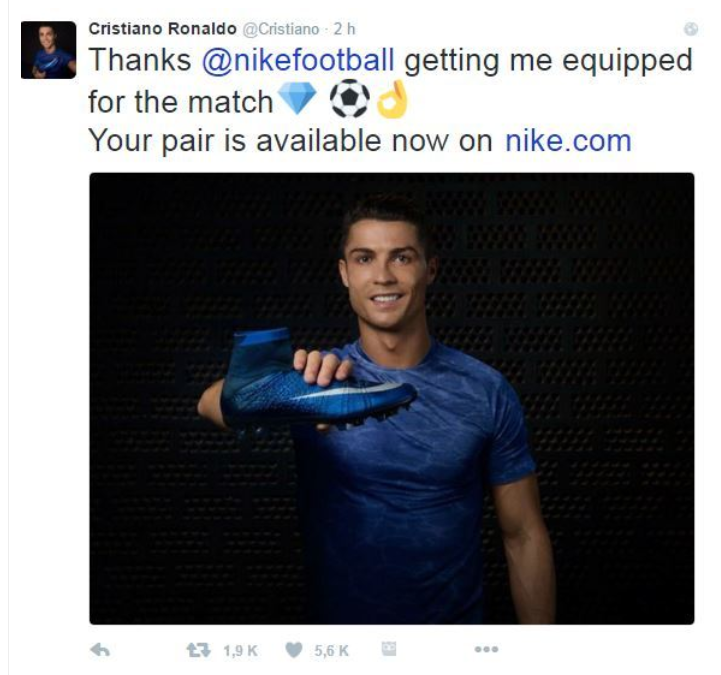The height and width of the screenshot is (675, 721).
Task: View the 5,6 K likes count
Action: tap(331, 650)
